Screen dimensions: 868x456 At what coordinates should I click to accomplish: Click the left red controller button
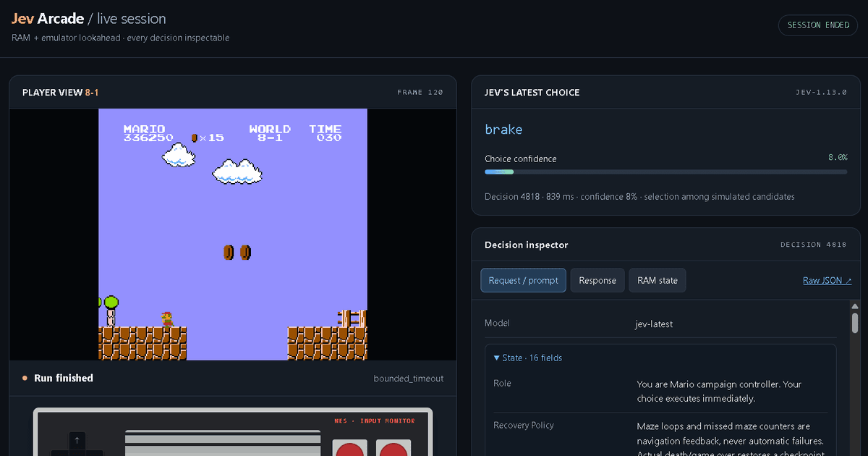click(x=350, y=449)
